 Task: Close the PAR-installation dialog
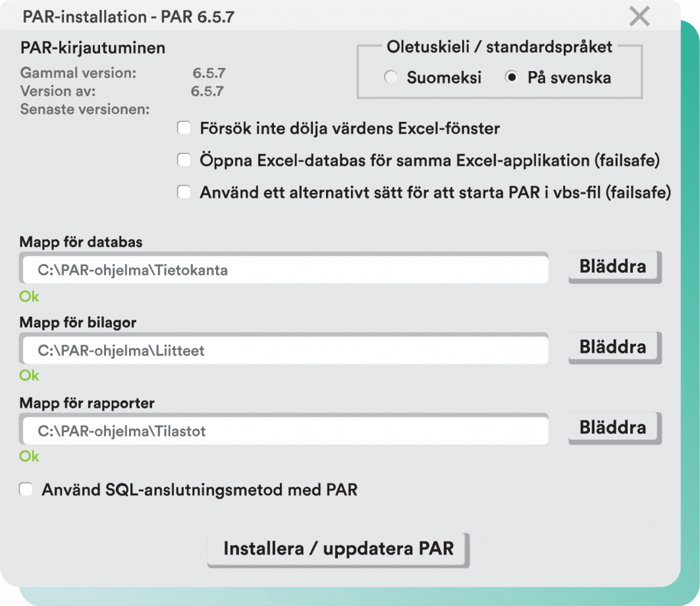pyautogui.click(x=639, y=16)
